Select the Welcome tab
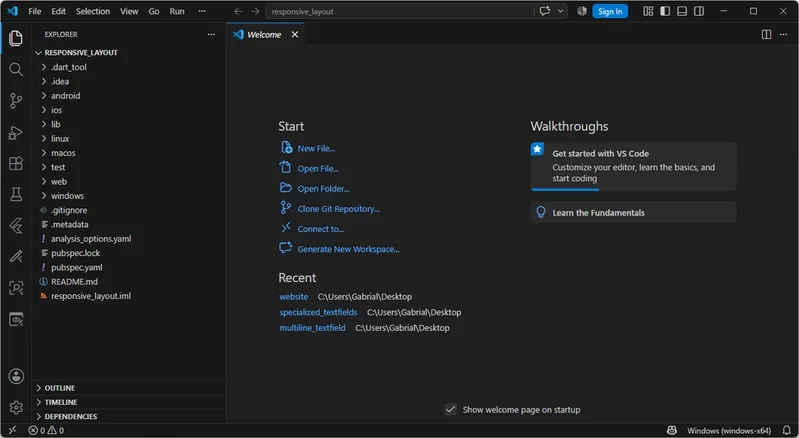Viewport: 799px width, 438px height. click(x=265, y=35)
